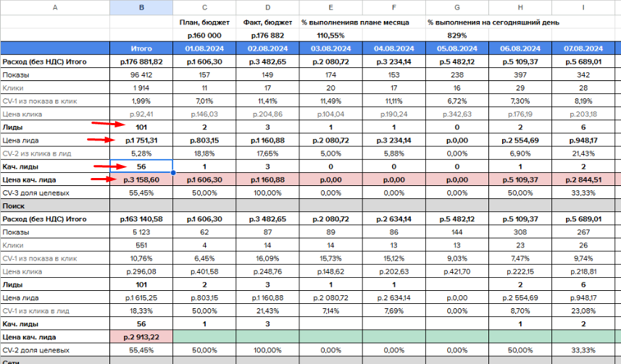The width and height of the screenshot is (621, 364).
Task: Select clicks total 1 914
Action: click(141, 88)
